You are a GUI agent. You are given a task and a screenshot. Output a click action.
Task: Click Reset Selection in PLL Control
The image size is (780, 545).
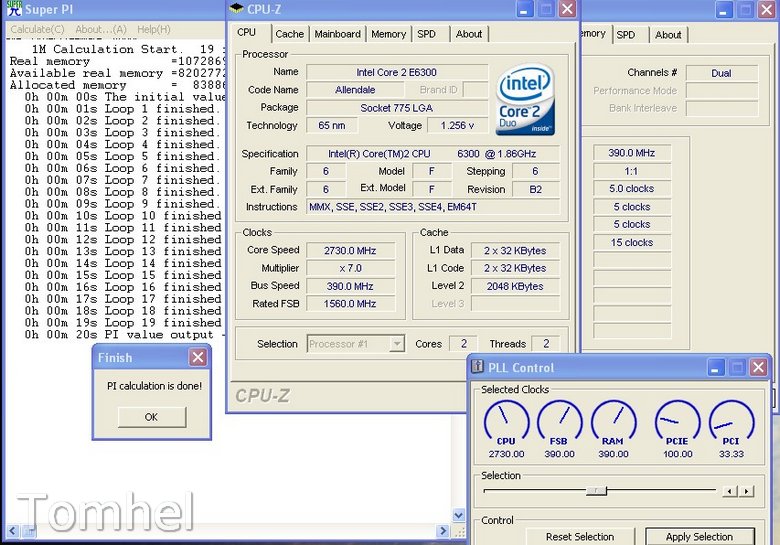click(x=580, y=537)
